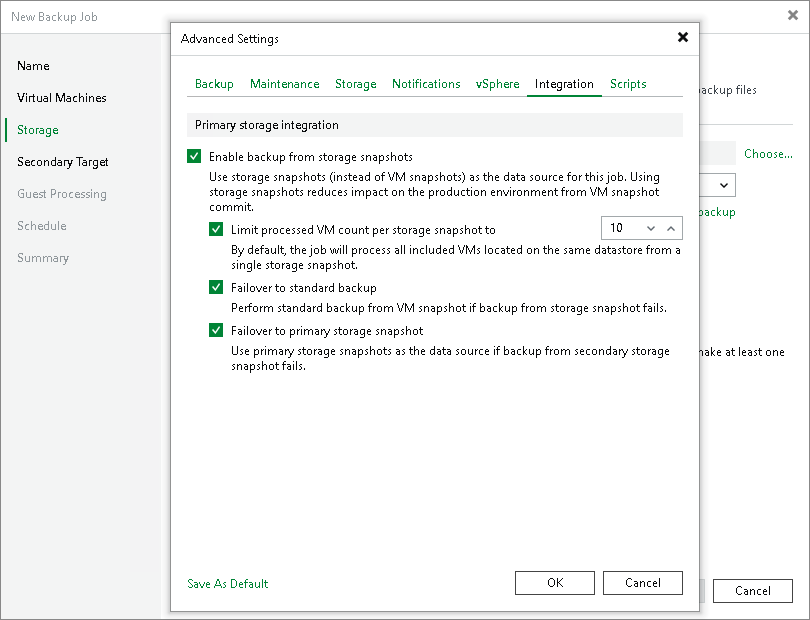Switch to the Scripts tab
This screenshot has height=620, width=810.
pos(628,84)
